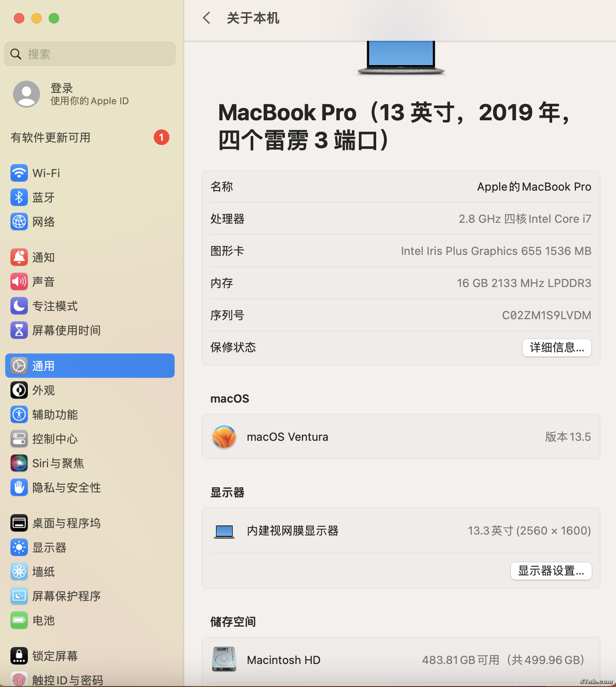Click the 详细信息... warranty button
616x687 pixels.
click(x=556, y=347)
